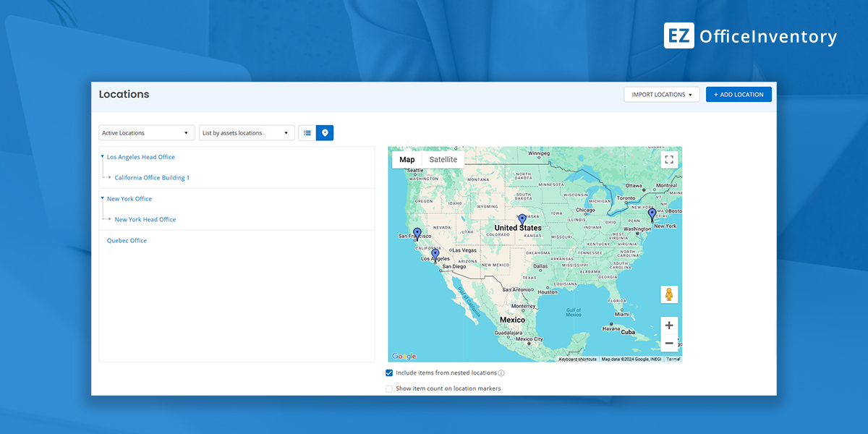
Task: Toggle fullscreen map view
Action: pyautogui.click(x=669, y=160)
